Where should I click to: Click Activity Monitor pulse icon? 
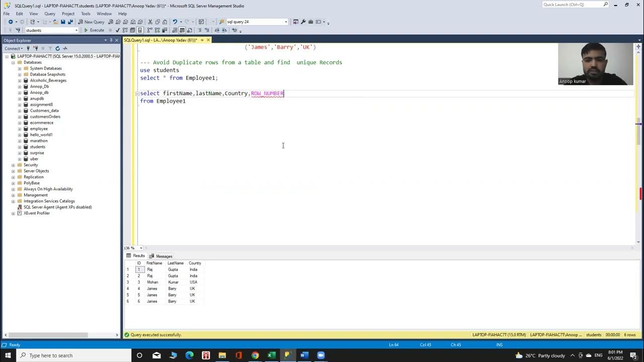pyautogui.click(x=65, y=48)
